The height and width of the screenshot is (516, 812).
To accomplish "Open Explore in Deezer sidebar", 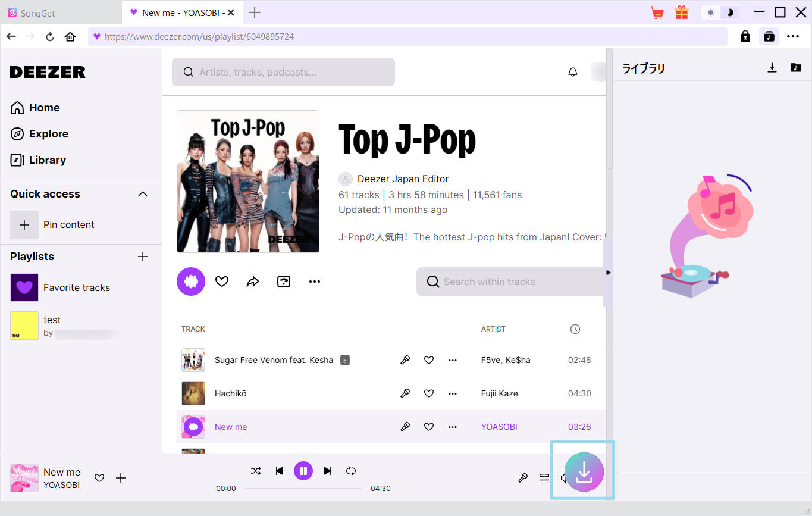I will [x=40, y=134].
